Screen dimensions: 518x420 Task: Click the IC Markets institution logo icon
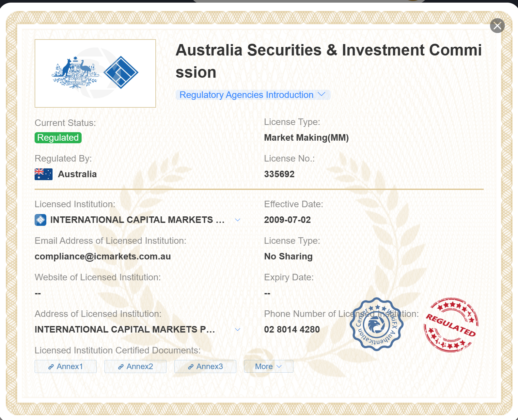coord(40,220)
